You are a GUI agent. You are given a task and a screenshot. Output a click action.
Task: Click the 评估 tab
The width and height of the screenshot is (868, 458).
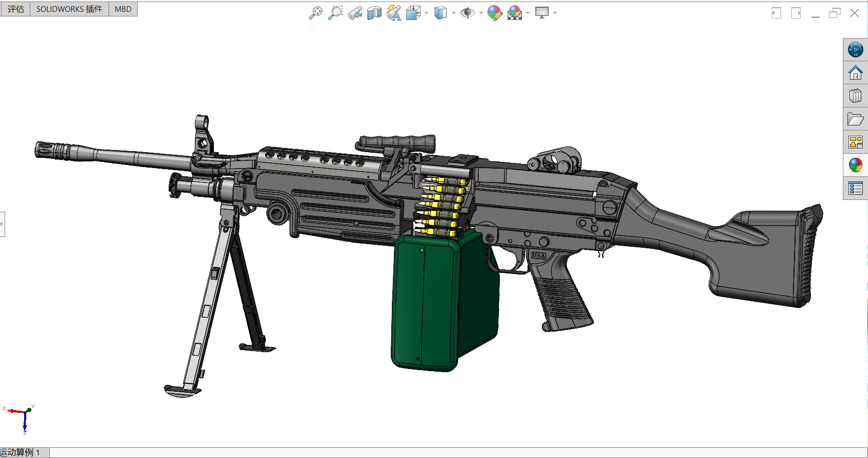pyautogui.click(x=15, y=9)
